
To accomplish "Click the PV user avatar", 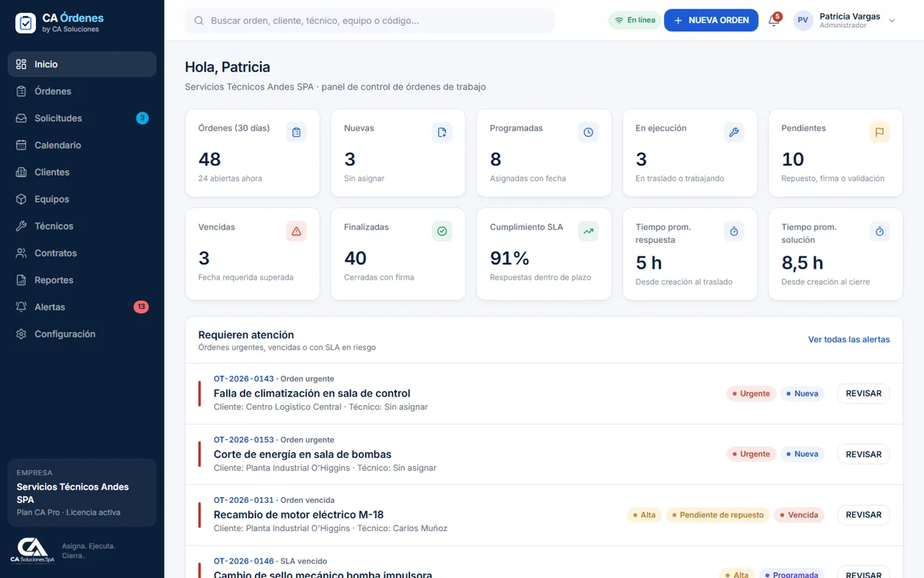I will (x=803, y=20).
